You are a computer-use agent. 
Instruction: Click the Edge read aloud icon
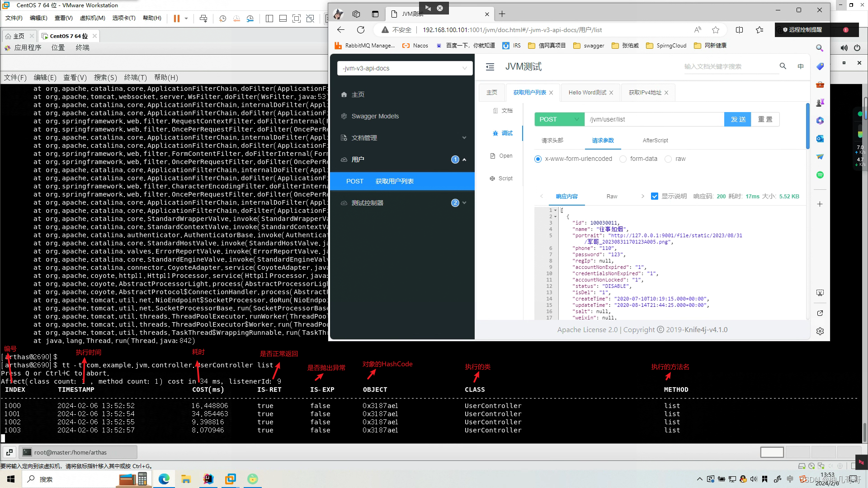tap(698, 30)
